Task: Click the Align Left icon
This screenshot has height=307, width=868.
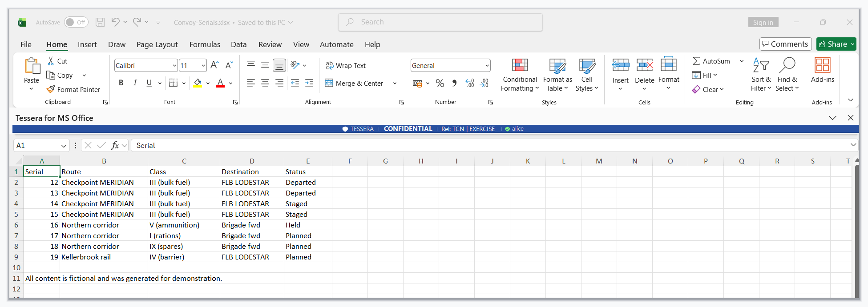Action: [x=251, y=83]
